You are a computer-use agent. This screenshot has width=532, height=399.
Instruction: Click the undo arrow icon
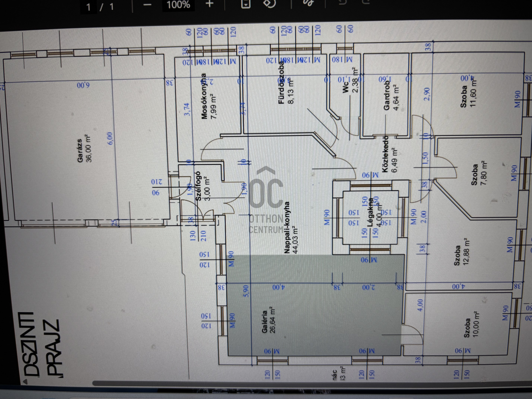click(343, 2)
